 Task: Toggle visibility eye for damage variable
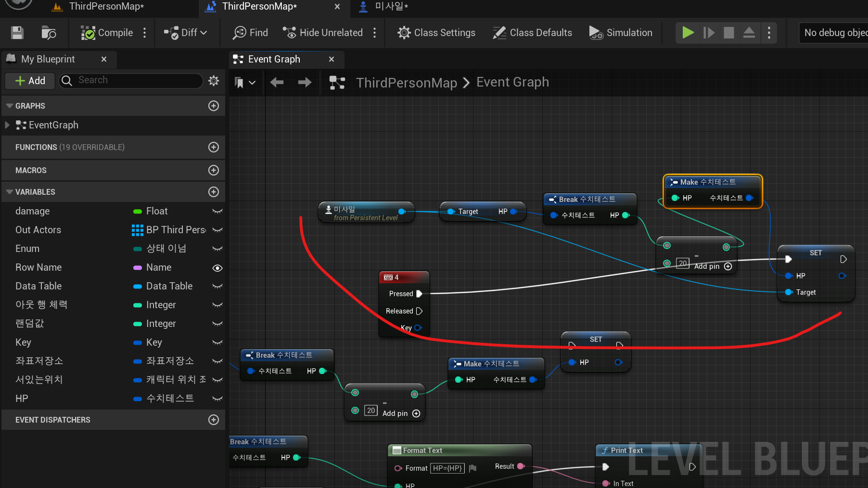[x=217, y=211]
